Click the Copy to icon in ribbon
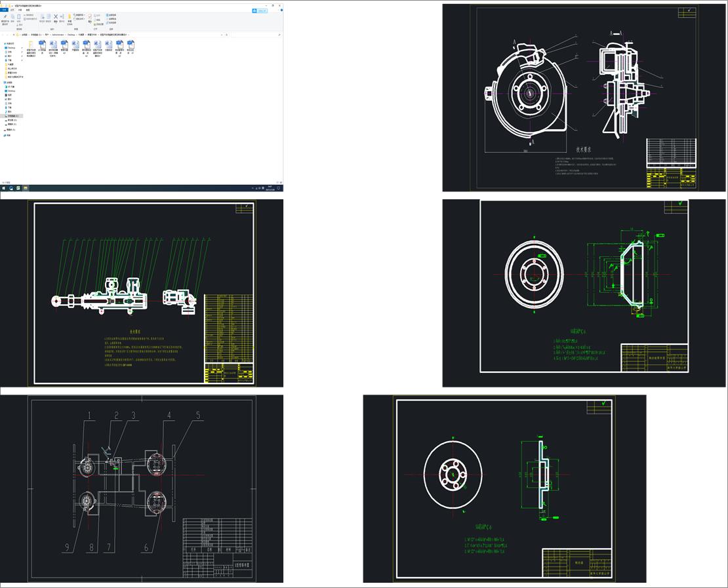 (49, 17)
